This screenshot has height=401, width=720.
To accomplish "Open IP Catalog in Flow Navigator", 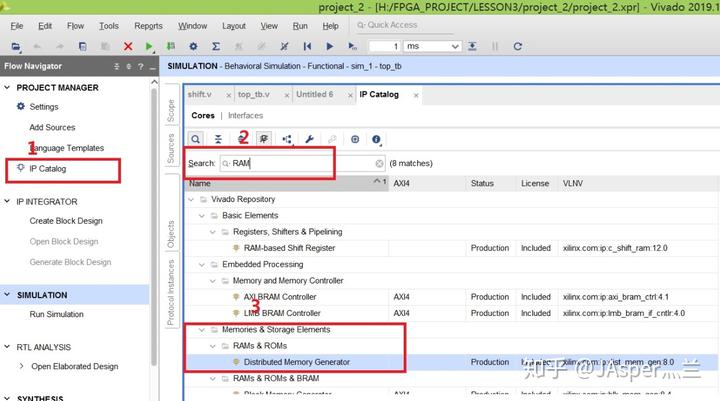I will point(48,169).
